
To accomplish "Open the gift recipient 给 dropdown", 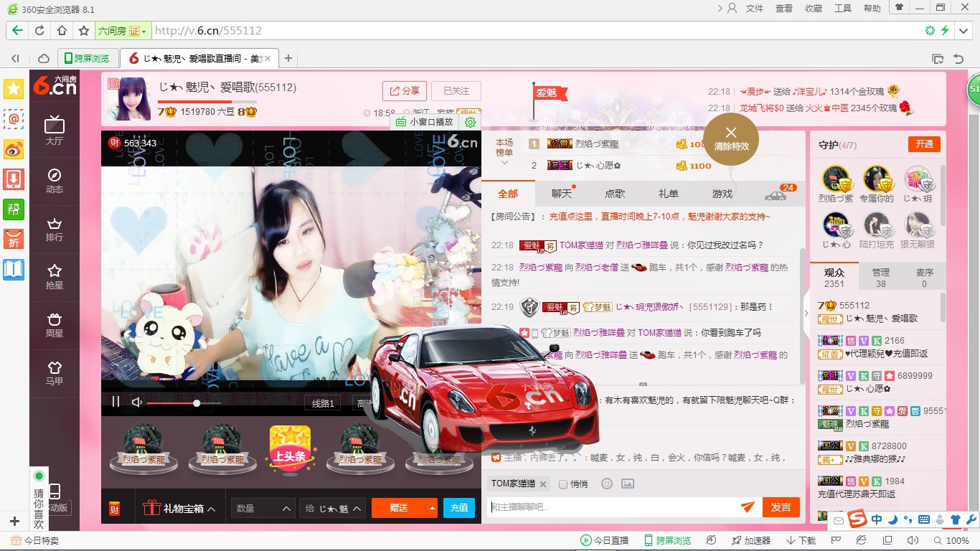I will (x=332, y=508).
